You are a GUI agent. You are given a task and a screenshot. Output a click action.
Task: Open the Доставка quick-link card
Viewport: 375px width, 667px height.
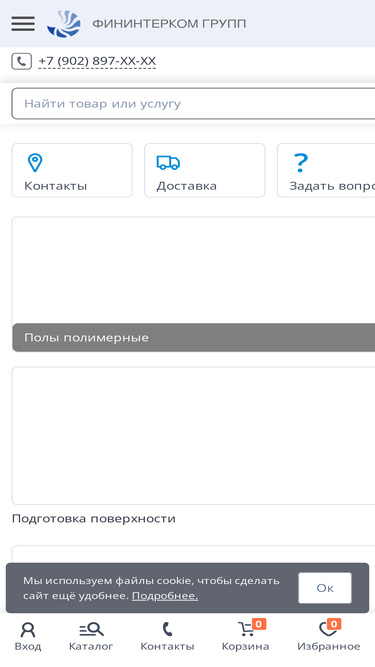pyautogui.click(x=205, y=170)
